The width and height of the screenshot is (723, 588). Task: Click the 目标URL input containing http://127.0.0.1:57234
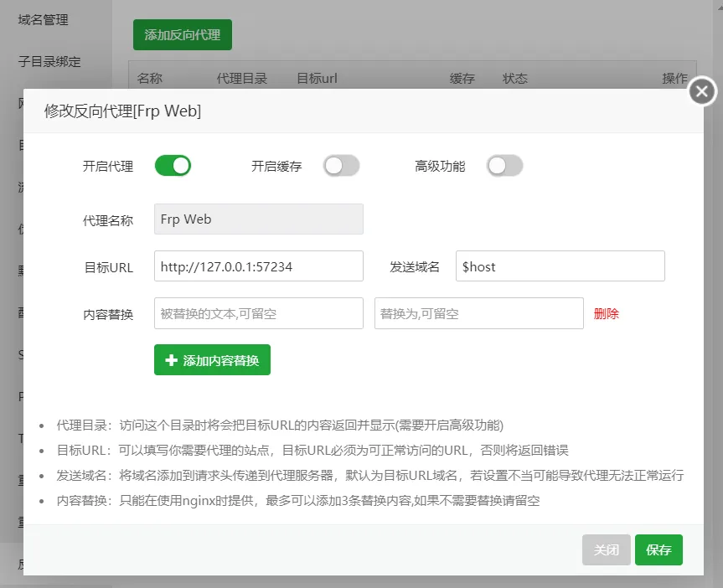[x=258, y=265]
